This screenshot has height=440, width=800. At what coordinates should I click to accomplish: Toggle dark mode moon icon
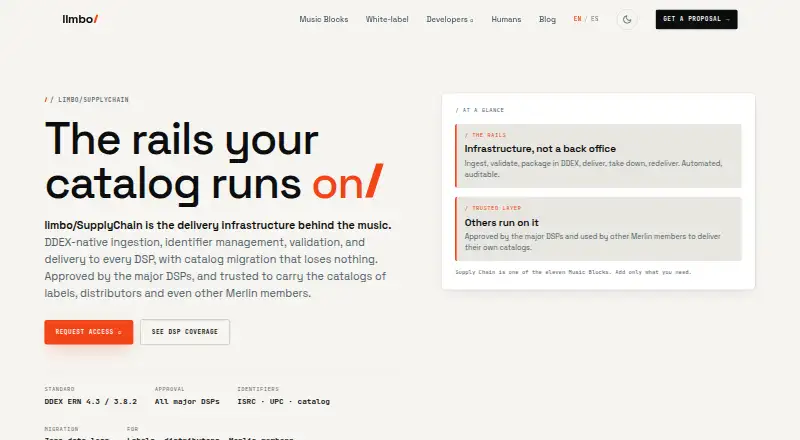coord(627,19)
